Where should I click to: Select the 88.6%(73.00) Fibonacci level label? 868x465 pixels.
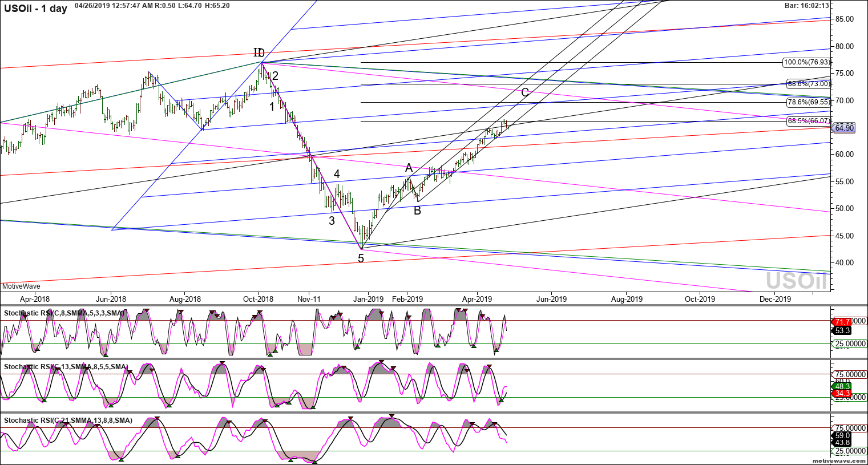click(809, 83)
